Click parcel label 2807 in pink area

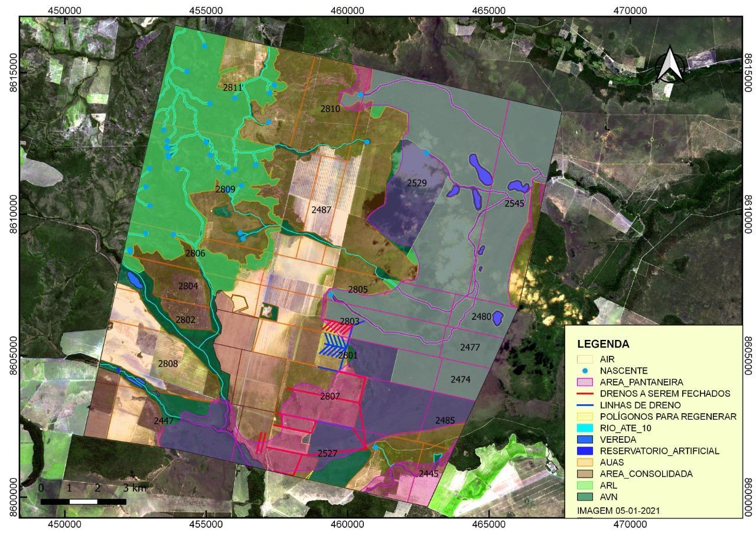[x=330, y=397]
